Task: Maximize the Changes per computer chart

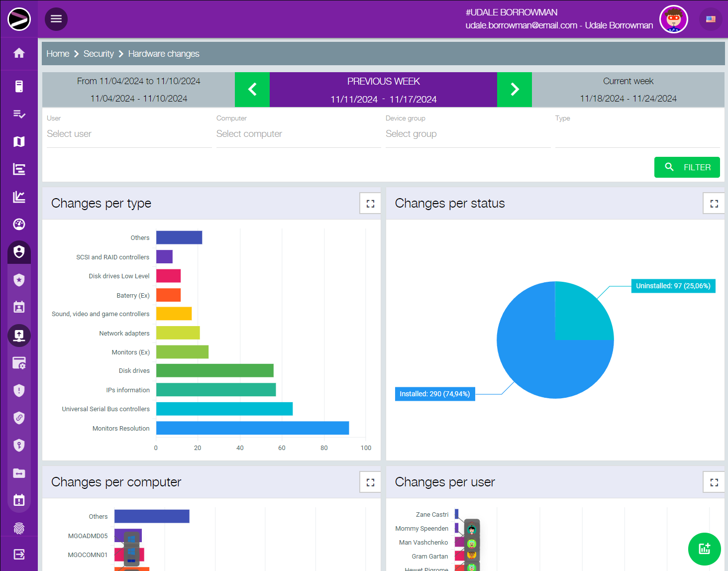Action: pyautogui.click(x=370, y=482)
